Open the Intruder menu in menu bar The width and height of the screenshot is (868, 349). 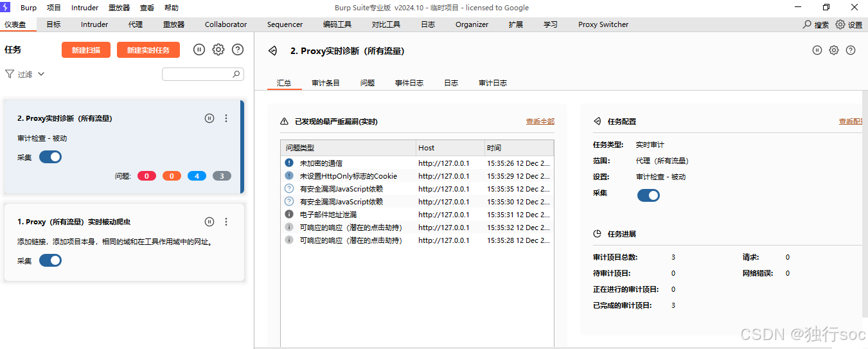(85, 8)
